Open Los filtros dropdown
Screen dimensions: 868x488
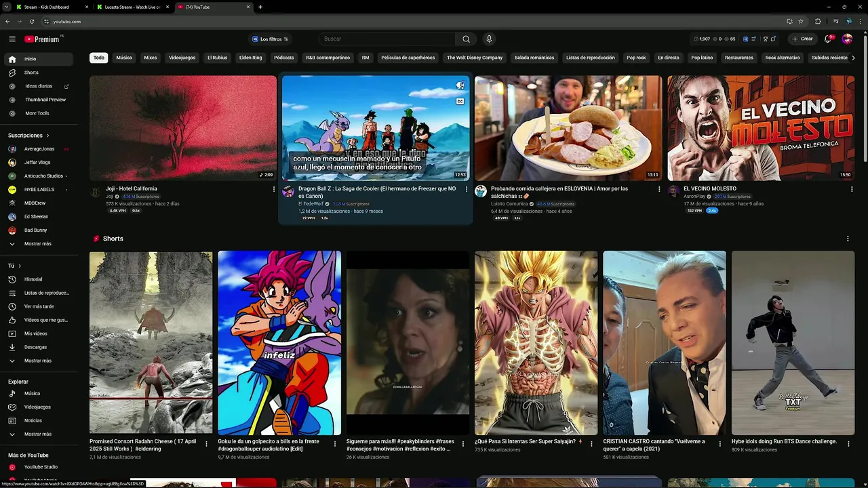tap(270, 39)
